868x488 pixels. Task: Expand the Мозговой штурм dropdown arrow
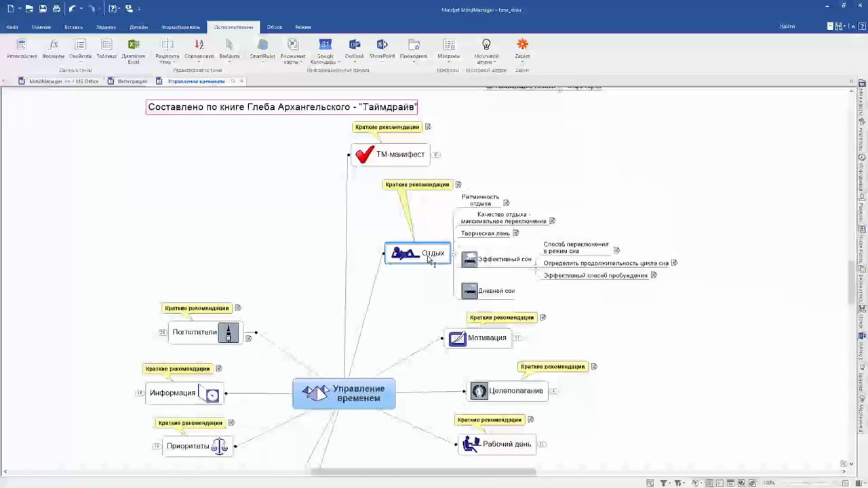click(x=496, y=62)
